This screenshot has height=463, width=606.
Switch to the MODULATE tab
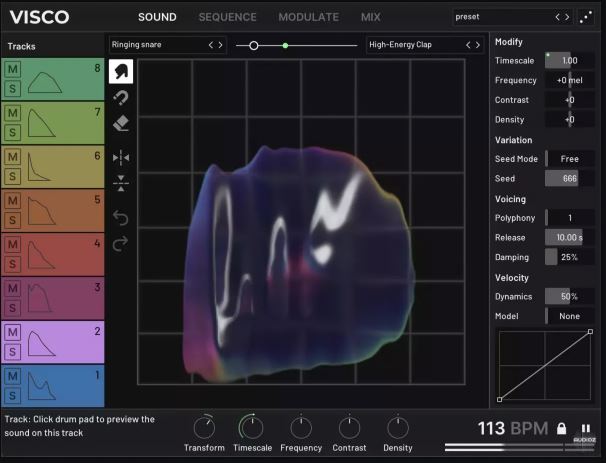[x=308, y=17]
